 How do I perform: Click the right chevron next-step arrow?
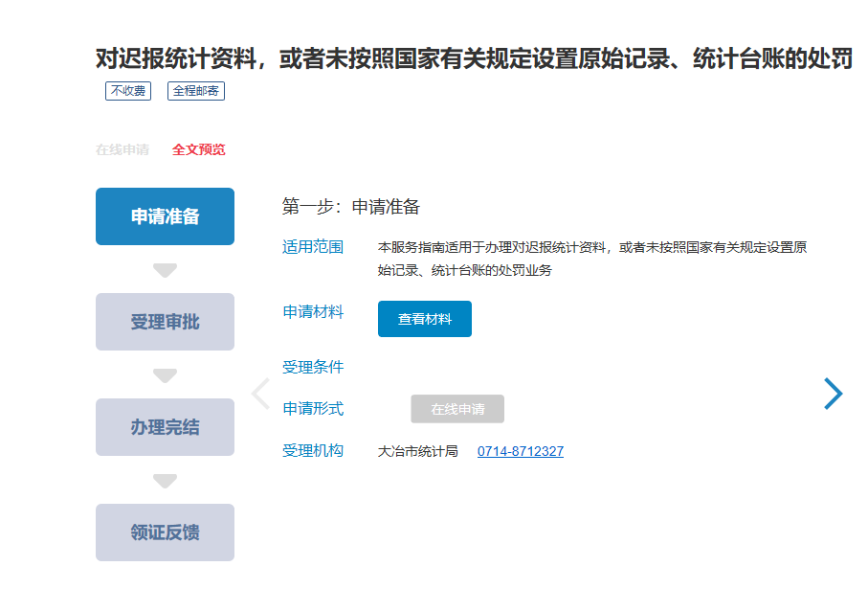pos(833,393)
